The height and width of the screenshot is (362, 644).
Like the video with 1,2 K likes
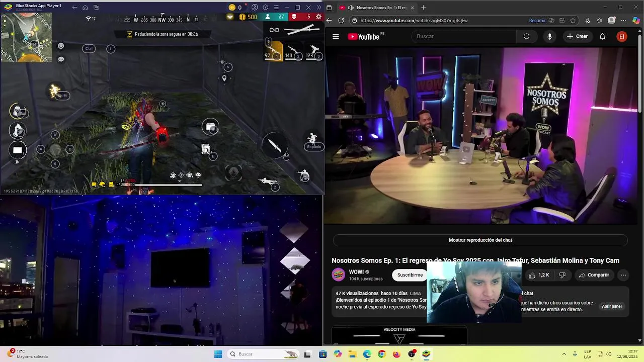point(539,275)
